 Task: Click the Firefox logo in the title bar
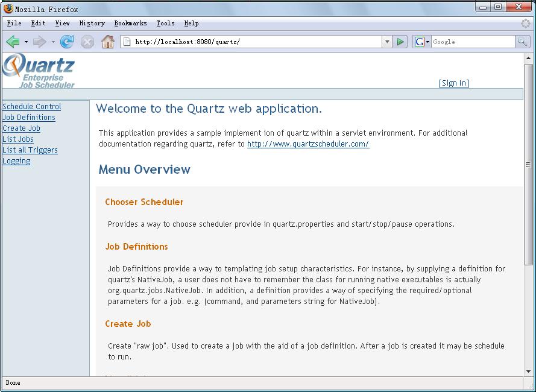[x=8, y=8]
